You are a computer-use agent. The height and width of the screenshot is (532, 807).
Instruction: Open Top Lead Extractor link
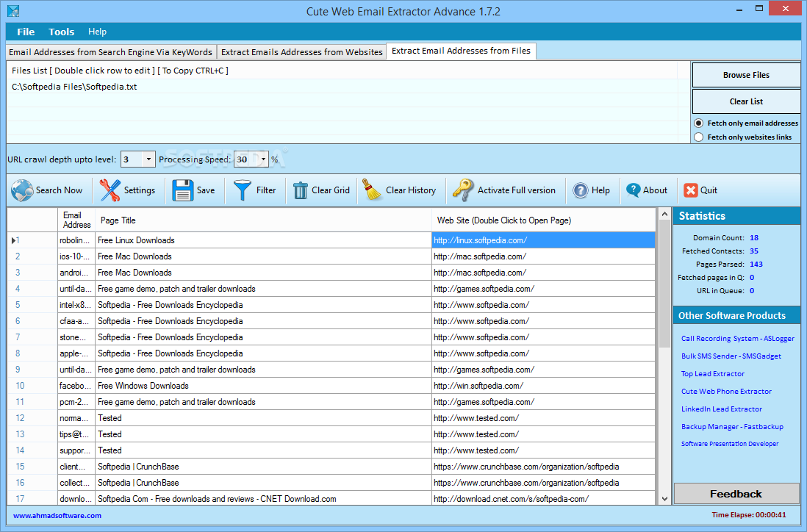click(713, 373)
